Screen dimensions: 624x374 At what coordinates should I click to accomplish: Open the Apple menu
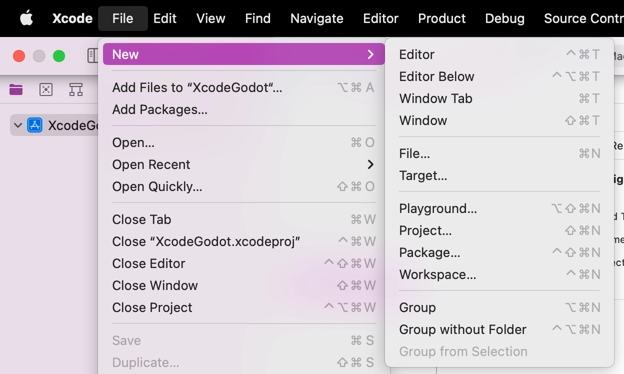pos(26,18)
